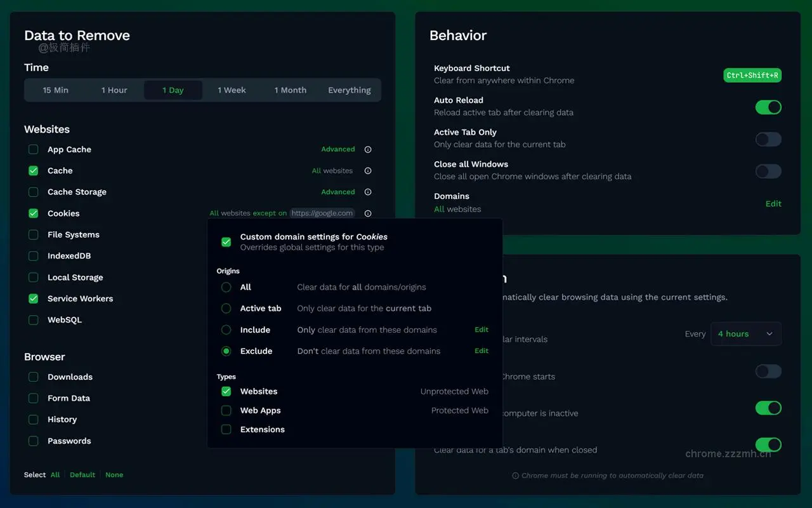Viewport: 812px width, 508px height.
Task: Turn on Close all Windows
Action: click(768, 171)
